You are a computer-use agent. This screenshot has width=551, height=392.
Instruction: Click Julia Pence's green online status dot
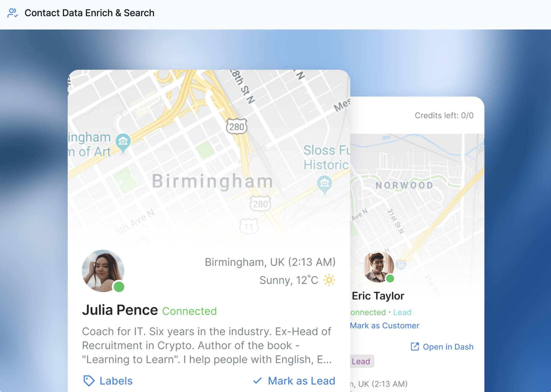[119, 286]
